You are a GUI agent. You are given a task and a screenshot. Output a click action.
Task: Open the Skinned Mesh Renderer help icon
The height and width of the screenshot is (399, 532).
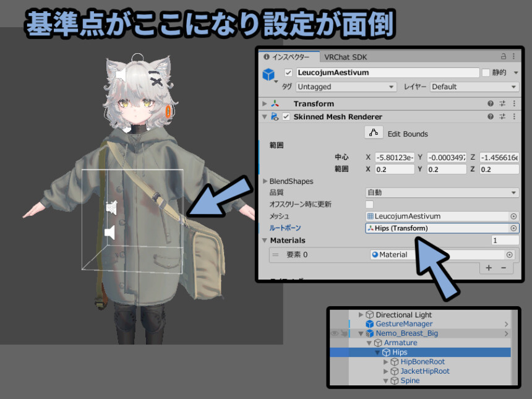tap(491, 117)
